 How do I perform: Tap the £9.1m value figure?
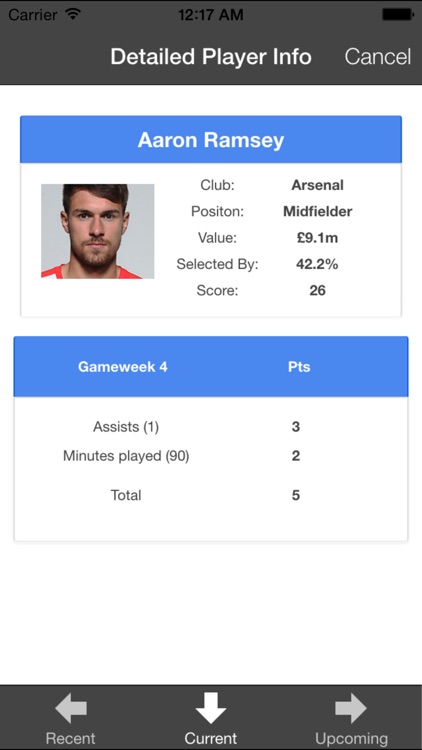point(317,238)
